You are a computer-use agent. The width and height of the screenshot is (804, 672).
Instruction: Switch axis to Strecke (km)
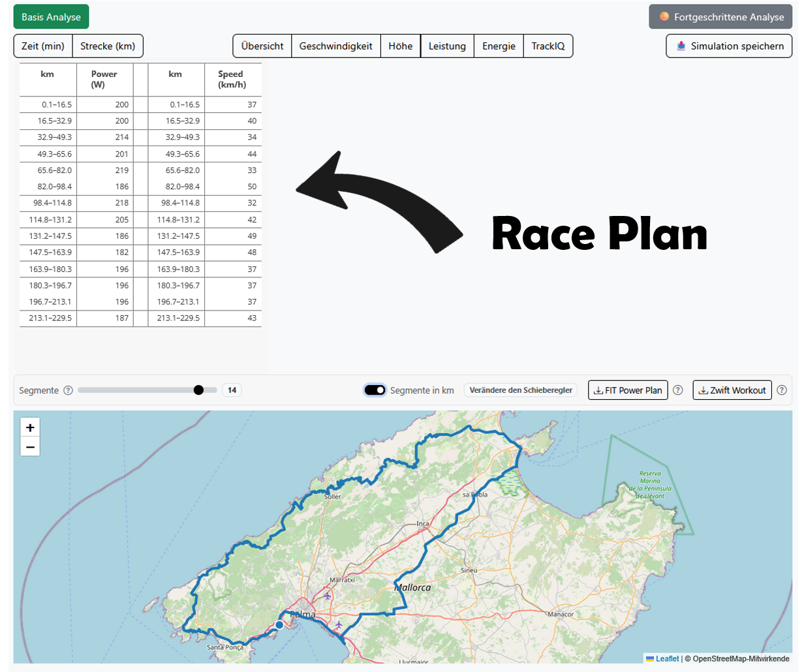(x=108, y=46)
